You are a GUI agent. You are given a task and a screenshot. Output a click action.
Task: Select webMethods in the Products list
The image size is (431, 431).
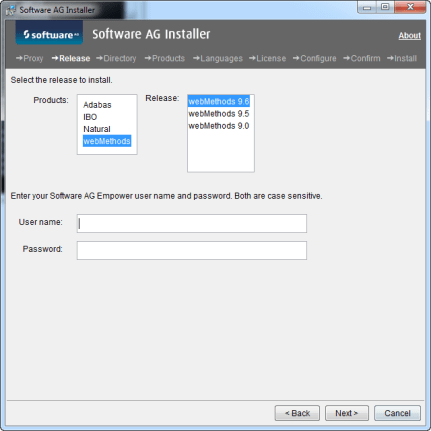(x=107, y=141)
